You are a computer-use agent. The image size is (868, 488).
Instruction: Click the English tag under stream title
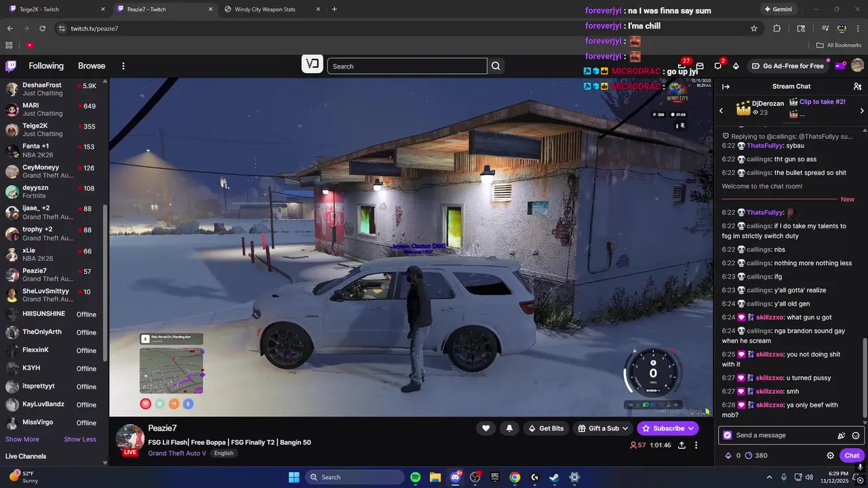(224, 453)
